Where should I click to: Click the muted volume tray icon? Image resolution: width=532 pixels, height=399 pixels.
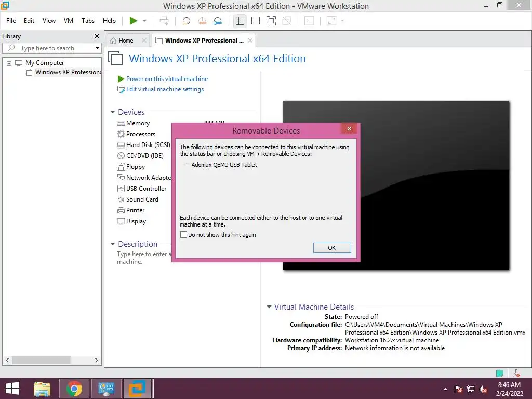483,389
